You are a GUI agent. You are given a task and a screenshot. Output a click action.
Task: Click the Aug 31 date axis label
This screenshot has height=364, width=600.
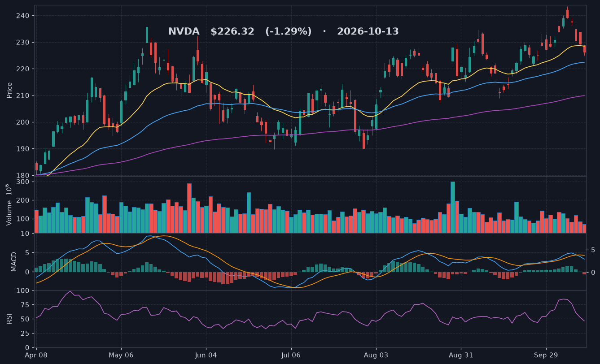coord(461,355)
